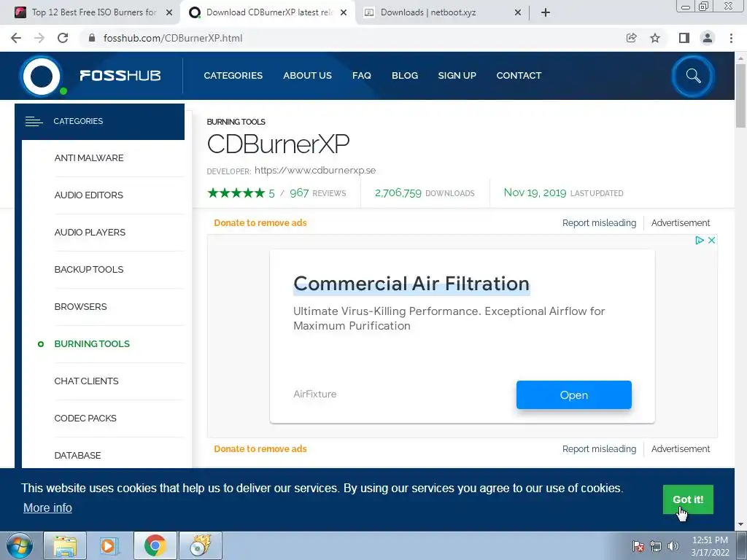Close the ad with the X icon
The image size is (747, 560).
pyautogui.click(x=711, y=241)
